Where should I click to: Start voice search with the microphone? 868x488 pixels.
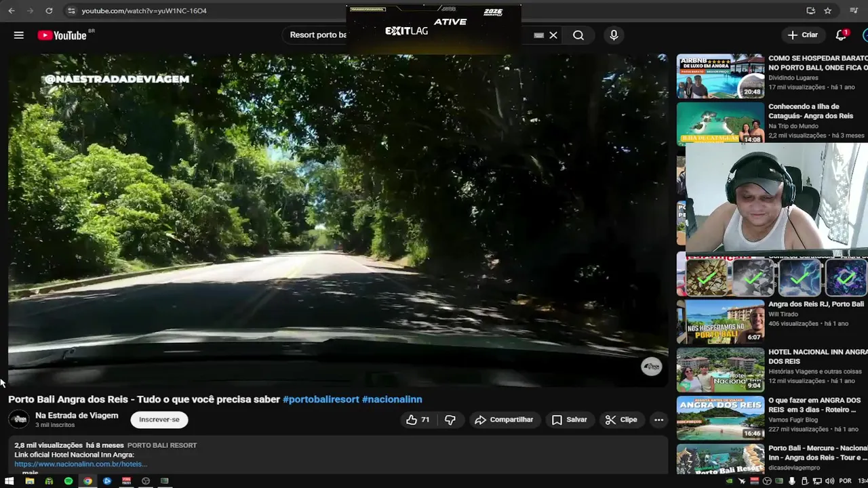614,35
